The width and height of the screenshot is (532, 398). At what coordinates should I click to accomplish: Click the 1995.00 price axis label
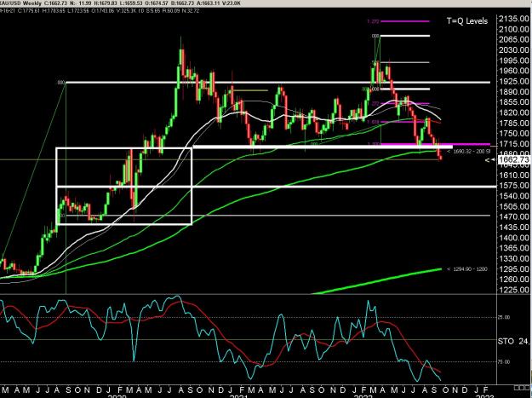click(x=514, y=61)
